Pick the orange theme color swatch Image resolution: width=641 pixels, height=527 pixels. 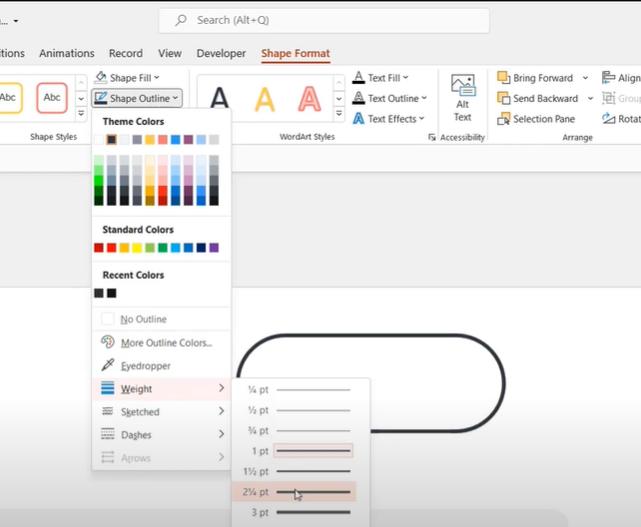click(x=150, y=139)
